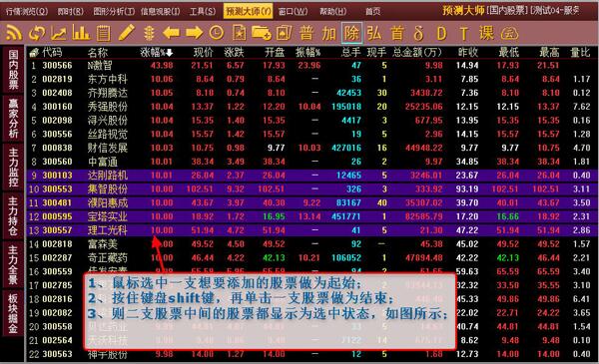Image resolution: width=599 pixels, height=364 pixels.
Task: Click the RSS feed icon in toolbar
Action: (x=14, y=33)
